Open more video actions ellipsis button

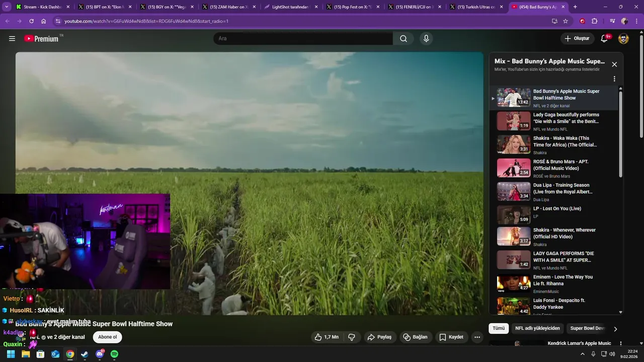point(477,337)
